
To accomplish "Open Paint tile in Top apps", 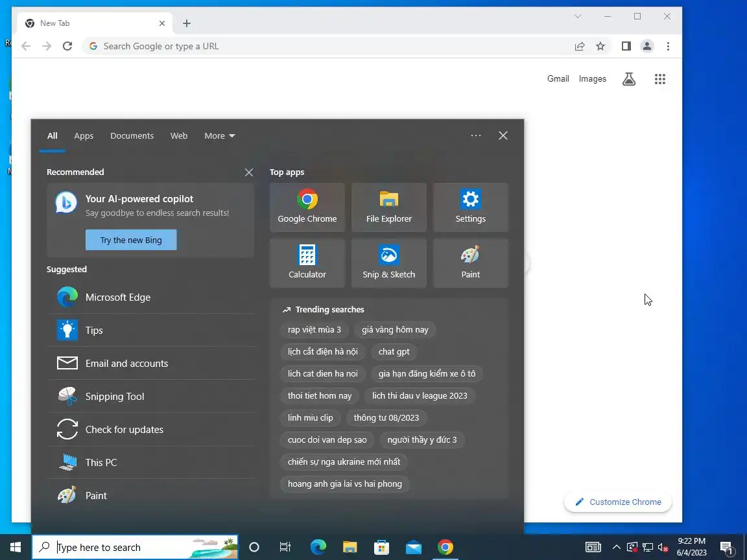I will [x=470, y=263].
